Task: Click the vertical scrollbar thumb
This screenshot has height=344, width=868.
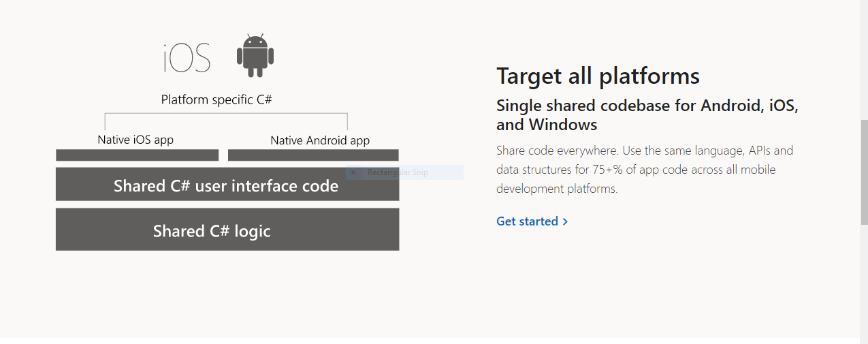Action: 864,172
